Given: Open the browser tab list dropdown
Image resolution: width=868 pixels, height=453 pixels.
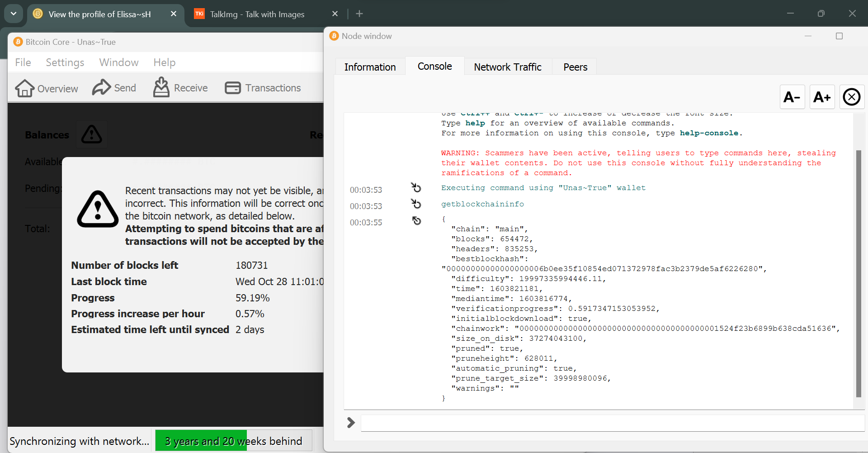Looking at the screenshot, I should (x=14, y=14).
